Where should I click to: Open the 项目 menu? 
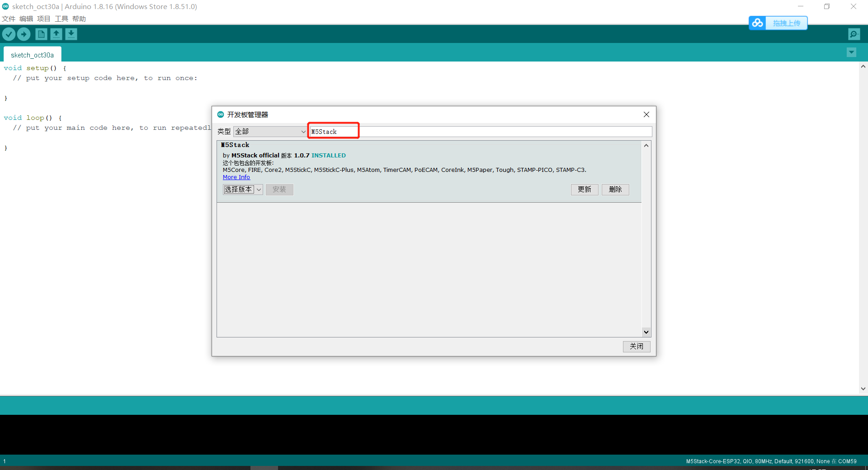44,19
